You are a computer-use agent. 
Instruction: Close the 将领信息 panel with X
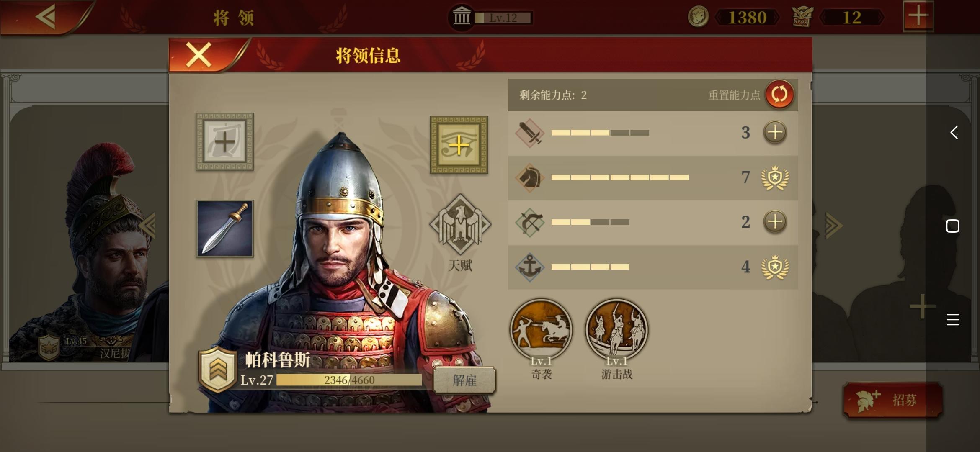pos(199,55)
